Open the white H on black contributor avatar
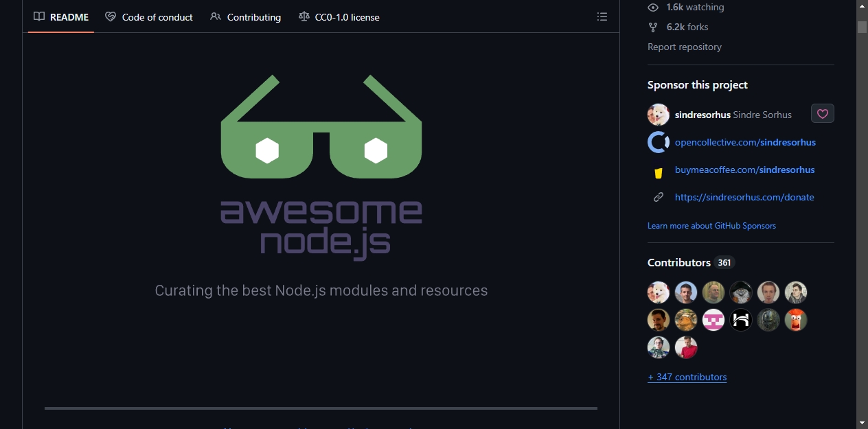 (x=741, y=320)
